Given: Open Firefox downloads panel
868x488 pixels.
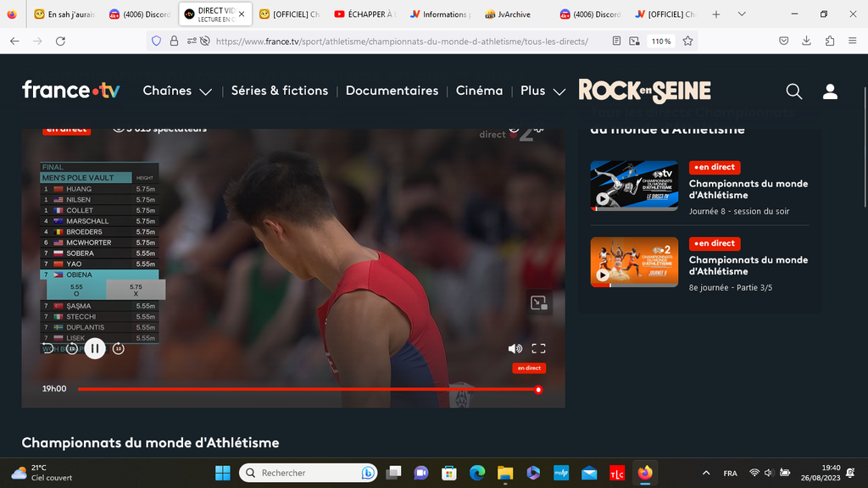Looking at the screenshot, I should [807, 41].
